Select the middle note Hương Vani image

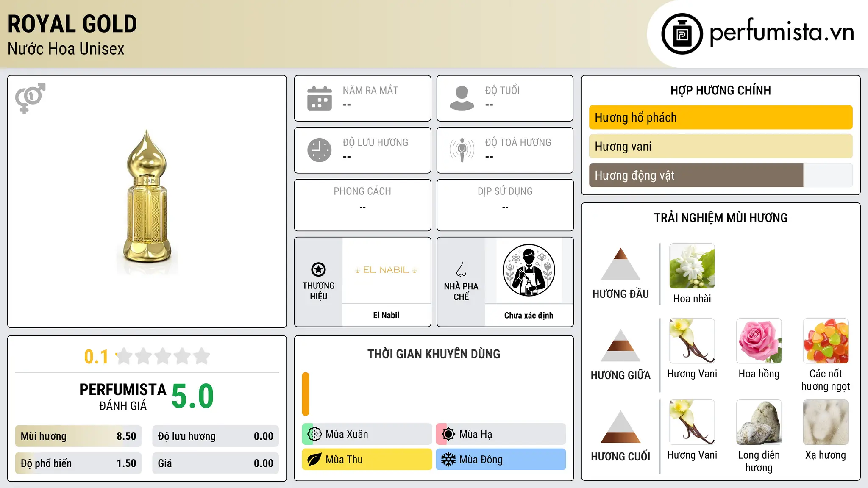[692, 341]
